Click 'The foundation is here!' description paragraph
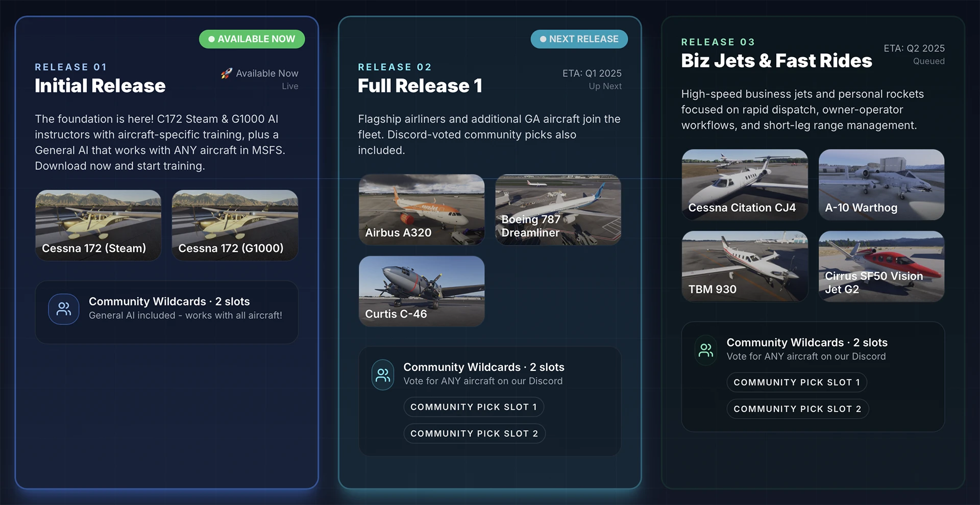 click(x=160, y=142)
